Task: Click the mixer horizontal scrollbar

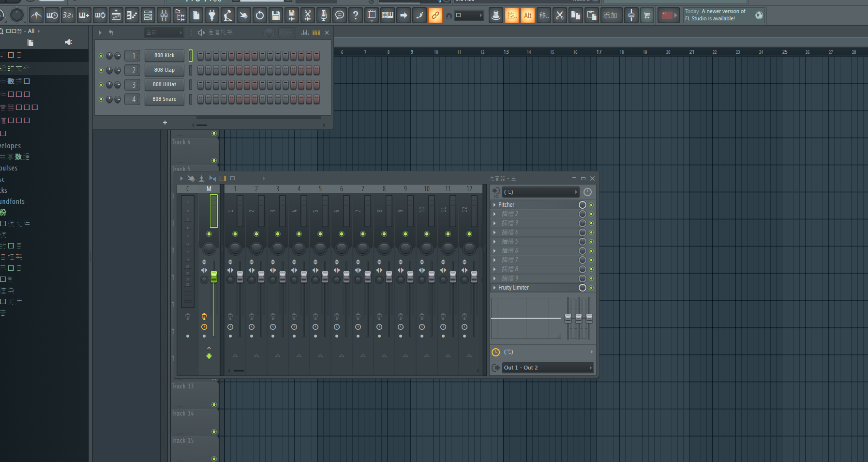Action: (239, 370)
